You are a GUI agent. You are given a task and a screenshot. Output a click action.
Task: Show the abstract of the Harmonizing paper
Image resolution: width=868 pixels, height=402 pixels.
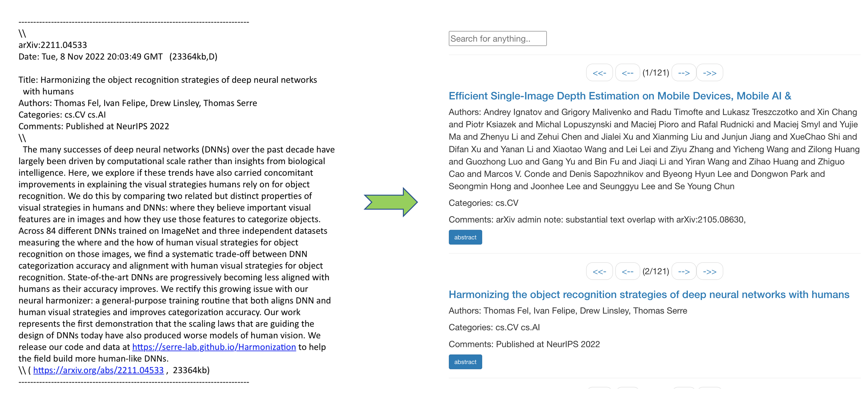pyautogui.click(x=465, y=362)
